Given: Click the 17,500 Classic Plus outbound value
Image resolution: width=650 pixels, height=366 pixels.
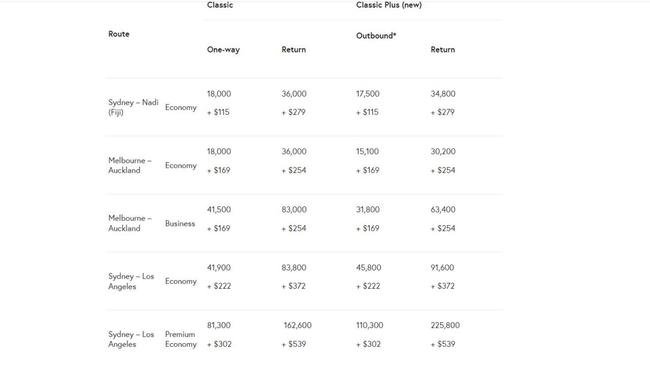Looking at the screenshot, I should (x=367, y=94).
